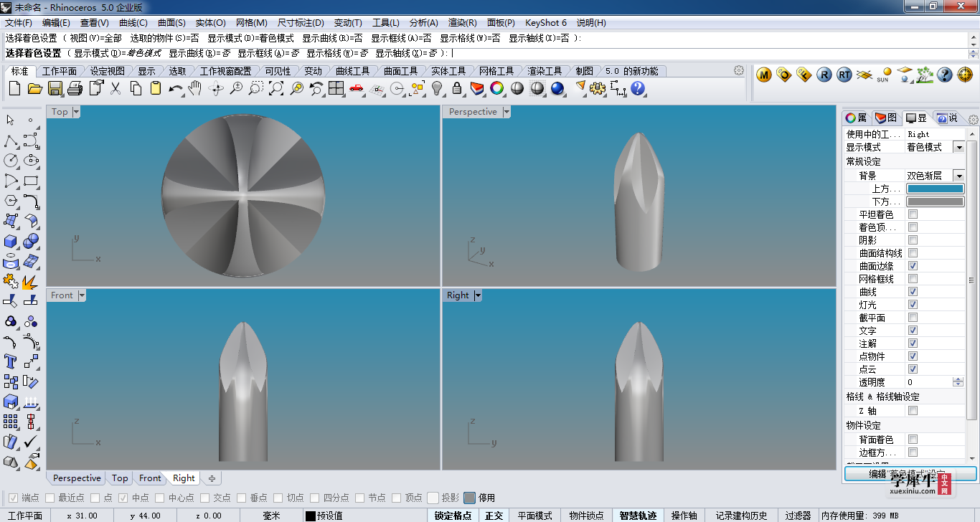Open Options with the gear icon
980x522 pixels.
598,88
